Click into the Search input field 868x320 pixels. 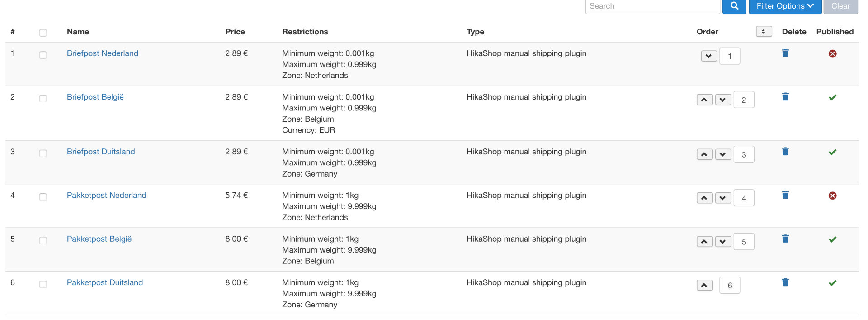click(652, 6)
